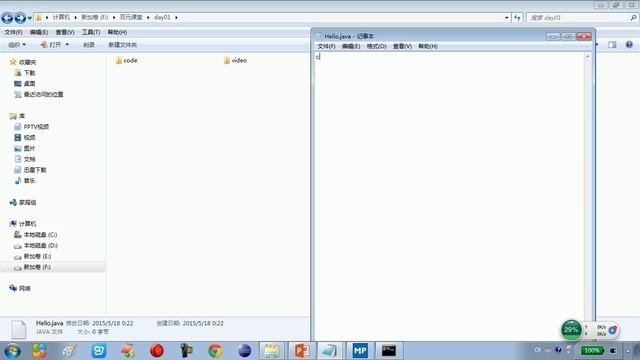
Task: Open the 音乐 library
Action: tap(29, 180)
